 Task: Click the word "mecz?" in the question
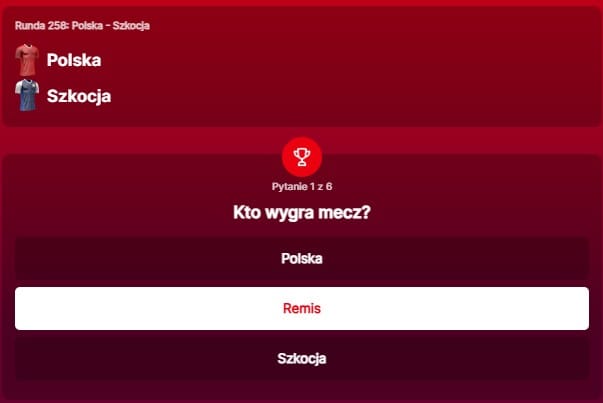346,212
